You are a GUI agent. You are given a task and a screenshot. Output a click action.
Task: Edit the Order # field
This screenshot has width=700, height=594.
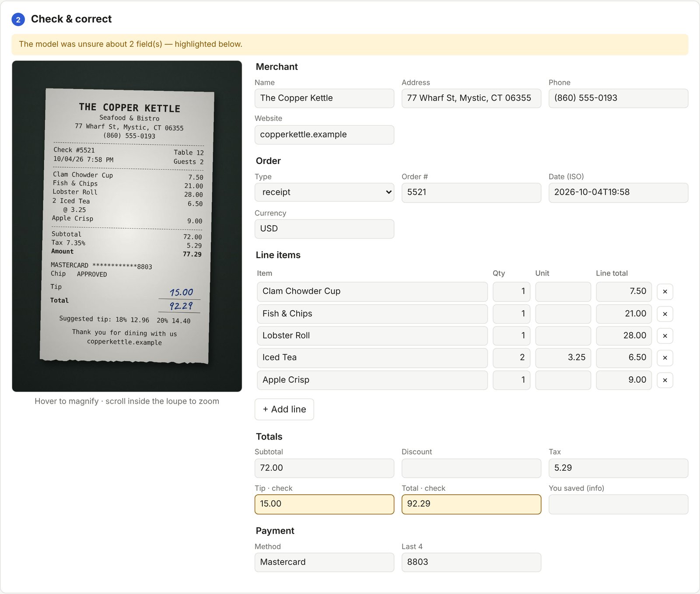point(471,192)
